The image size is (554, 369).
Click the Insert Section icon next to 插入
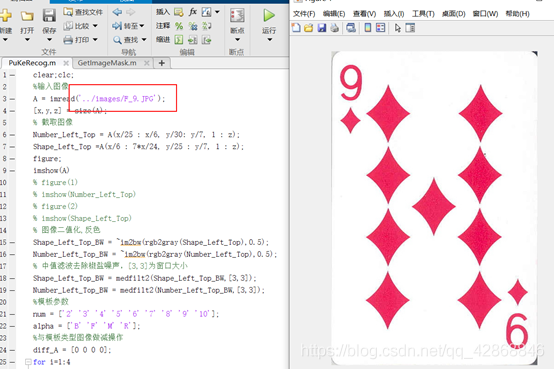[179, 13]
